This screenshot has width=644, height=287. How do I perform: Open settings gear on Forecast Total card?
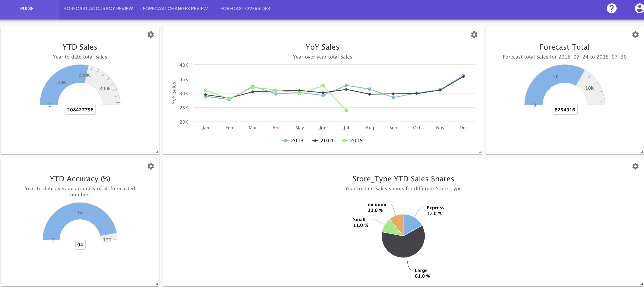pyautogui.click(x=635, y=35)
